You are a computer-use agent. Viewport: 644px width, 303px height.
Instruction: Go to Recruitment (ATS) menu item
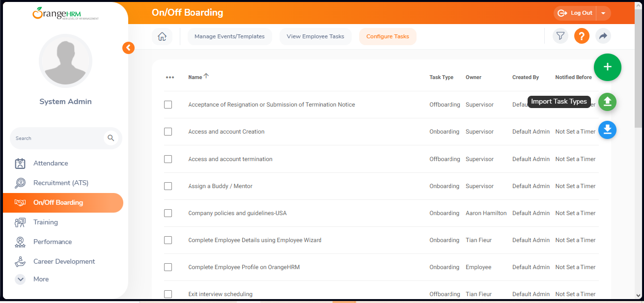(61, 183)
